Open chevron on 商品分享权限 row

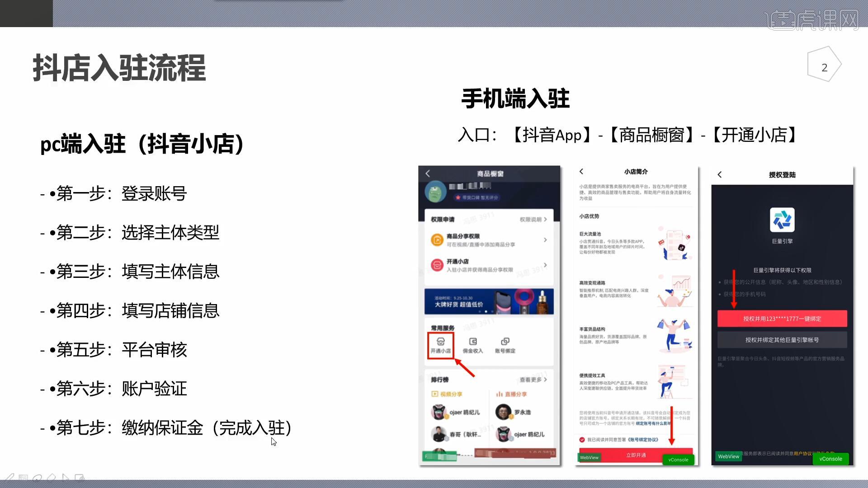[x=545, y=240]
